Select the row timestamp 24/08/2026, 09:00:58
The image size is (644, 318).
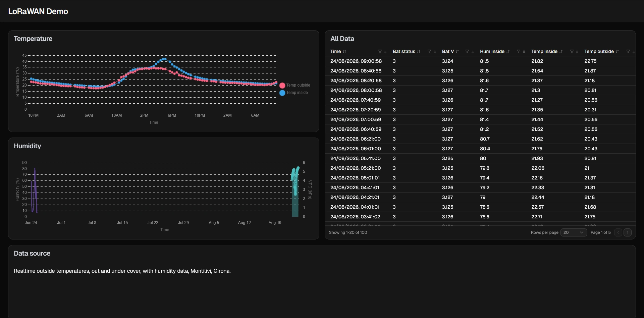[356, 61]
